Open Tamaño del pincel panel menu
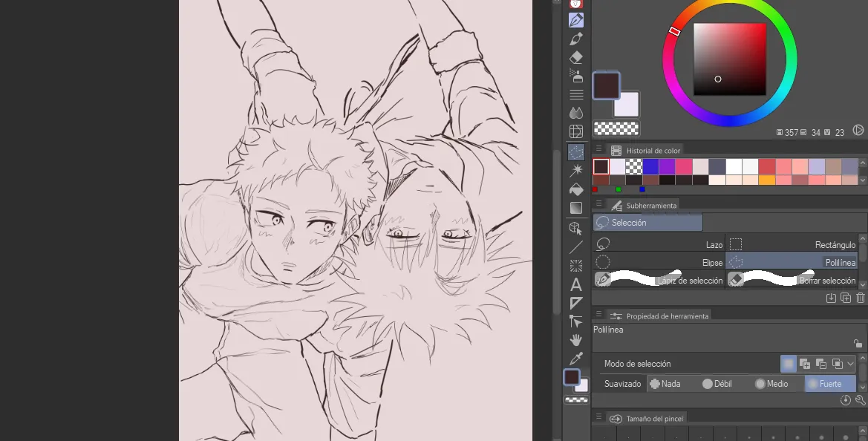 pos(598,417)
